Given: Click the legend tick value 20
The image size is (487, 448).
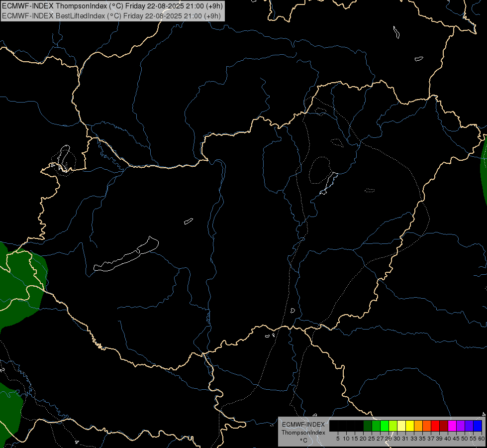Looking at the screenshot, I should pyautogui.click(x=363, y=439).
